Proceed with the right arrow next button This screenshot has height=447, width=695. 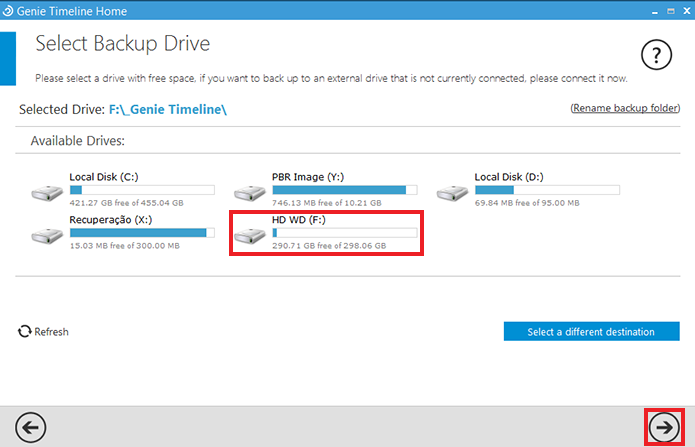point(664,427)
